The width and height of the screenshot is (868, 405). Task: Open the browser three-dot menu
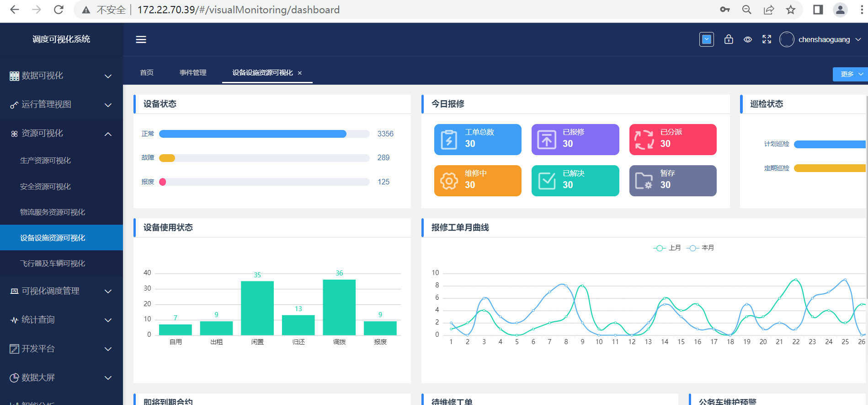point(861,10)
